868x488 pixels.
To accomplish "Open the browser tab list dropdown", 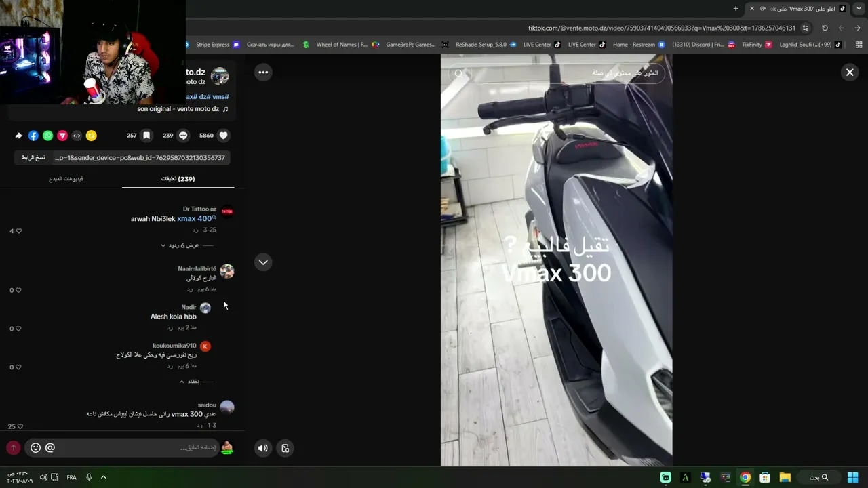I will tap(858, 8).
